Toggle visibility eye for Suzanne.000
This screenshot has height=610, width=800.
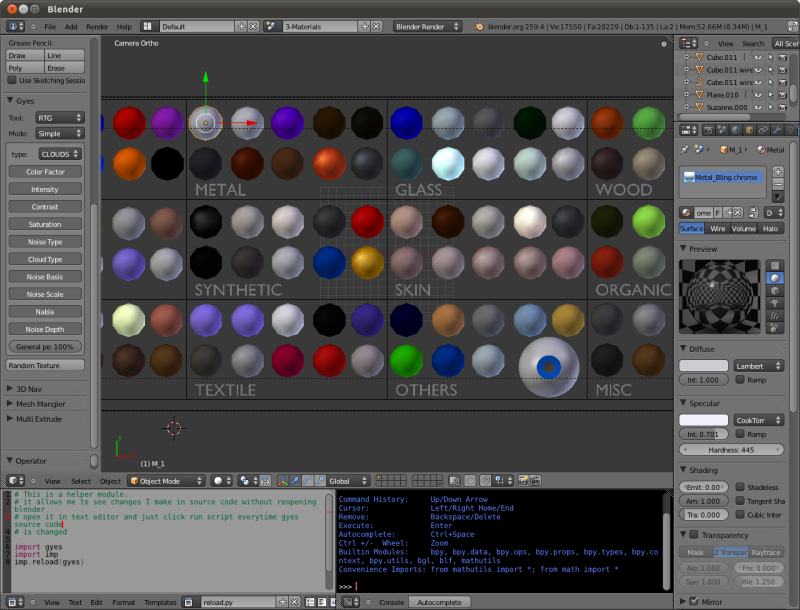(x=758, y=107)
